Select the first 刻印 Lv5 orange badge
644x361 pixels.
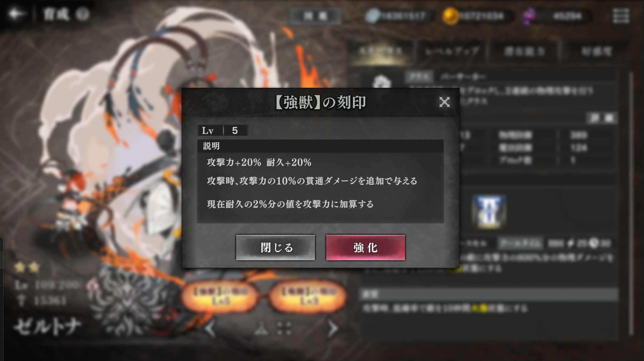221,296
